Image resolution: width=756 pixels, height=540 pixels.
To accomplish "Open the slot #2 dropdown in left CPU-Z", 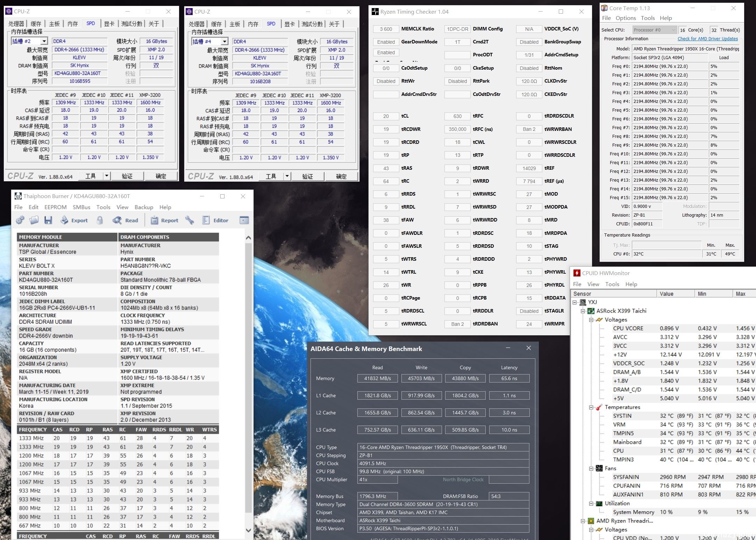I will (x=44, y=41).
